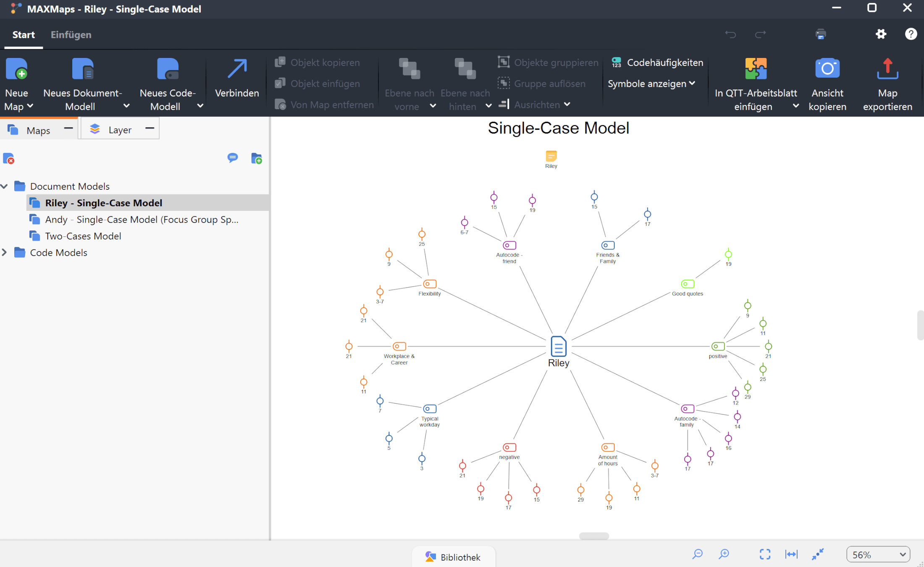Click the vertical scrollbar thumb at right

click(920, 325)
